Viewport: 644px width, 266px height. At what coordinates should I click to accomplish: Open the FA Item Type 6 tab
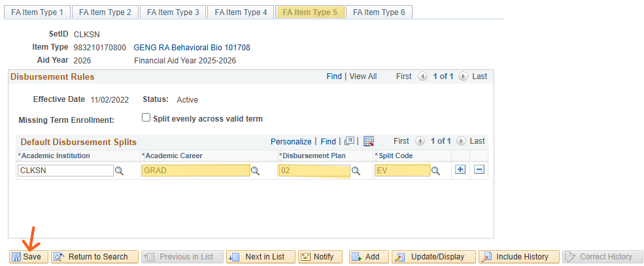(x=380, y=12)
